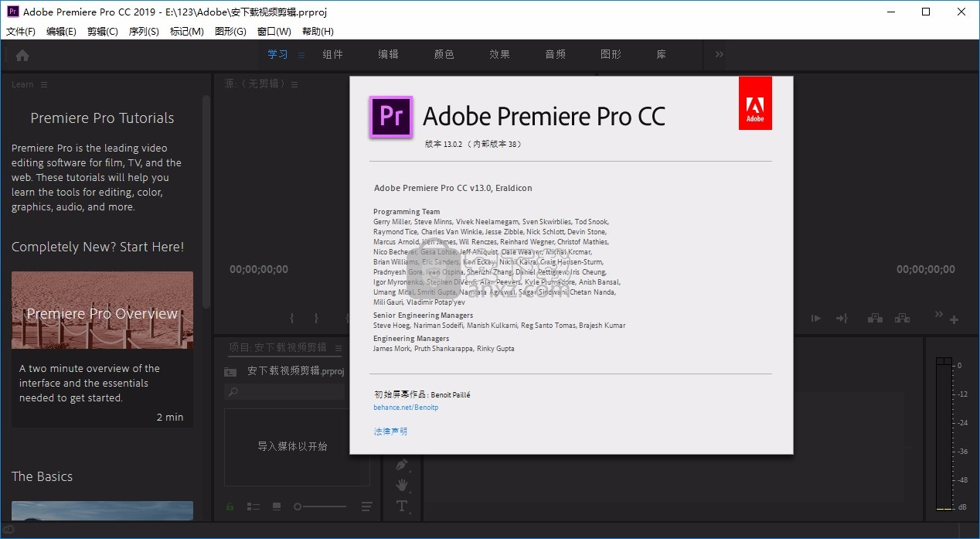Open the program monitor button editor plus

954,319
